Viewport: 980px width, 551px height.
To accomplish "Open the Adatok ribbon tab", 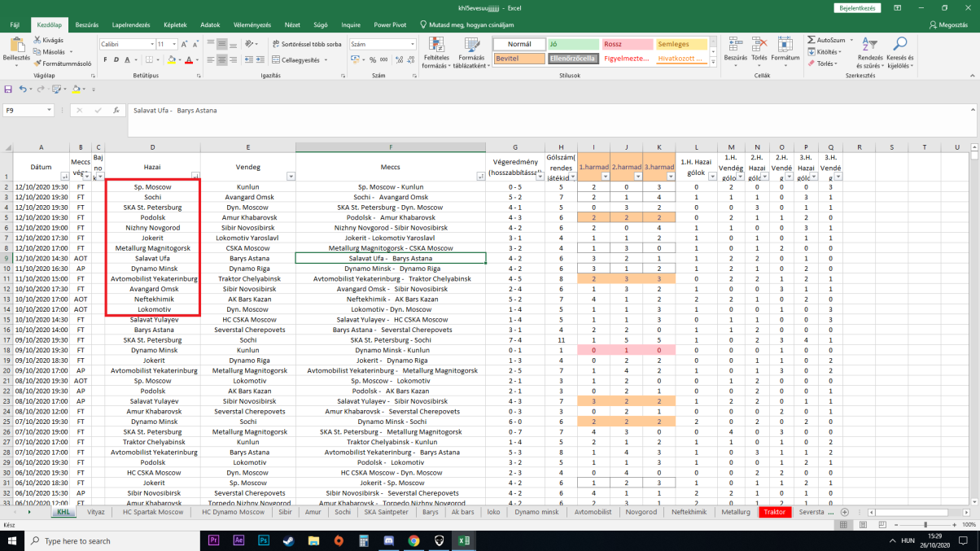I will pos(210,25).
